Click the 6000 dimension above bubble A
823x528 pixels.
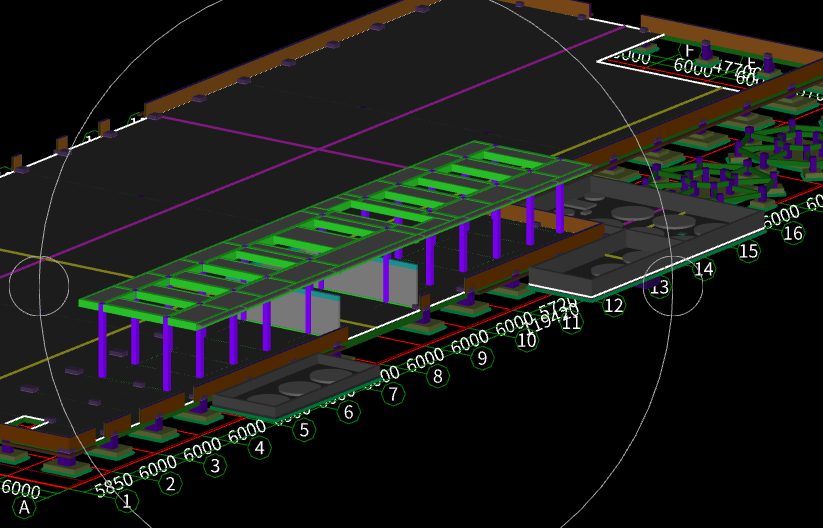tap(20, 488)
